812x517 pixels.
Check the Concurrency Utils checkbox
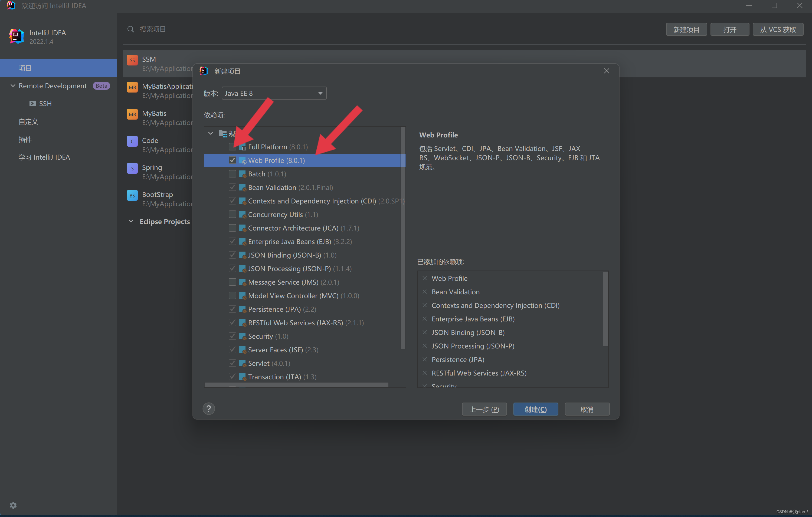tap(232, 214)
